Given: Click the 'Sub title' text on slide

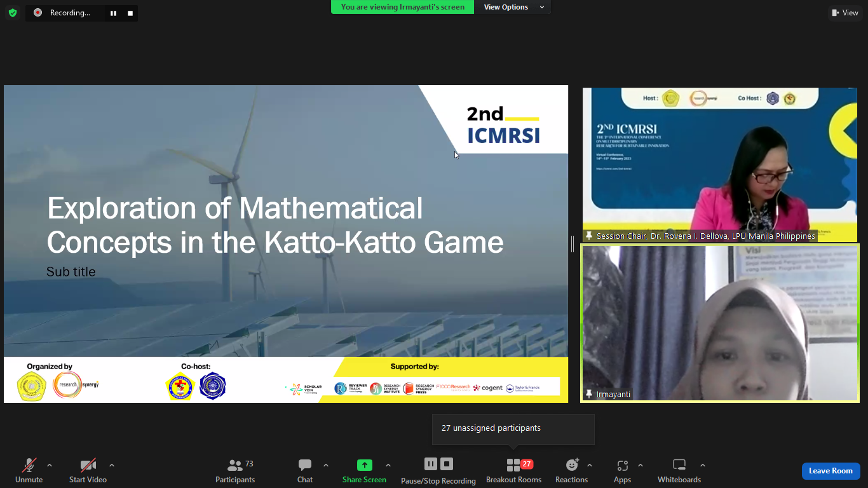Looking at the screenshot, I should click(x=71, y=272).
